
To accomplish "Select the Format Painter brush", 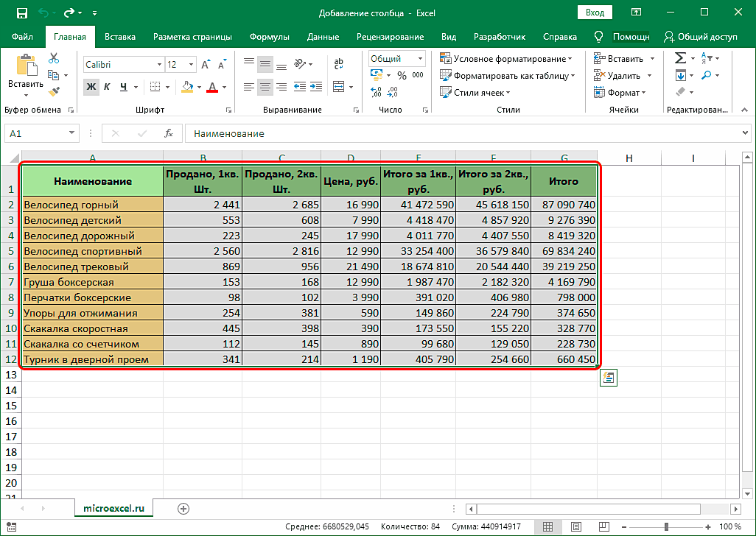I will [54, 91].
